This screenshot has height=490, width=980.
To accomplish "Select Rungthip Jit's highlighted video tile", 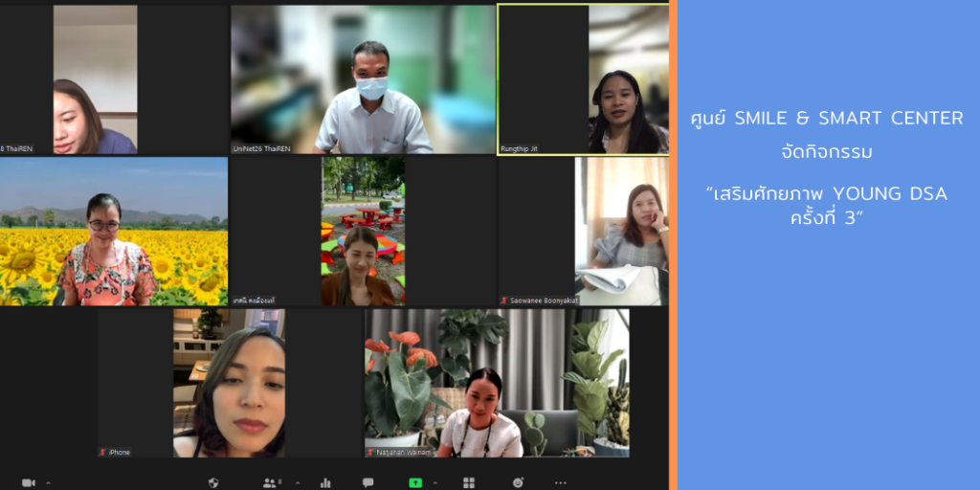I will [583, 78].
